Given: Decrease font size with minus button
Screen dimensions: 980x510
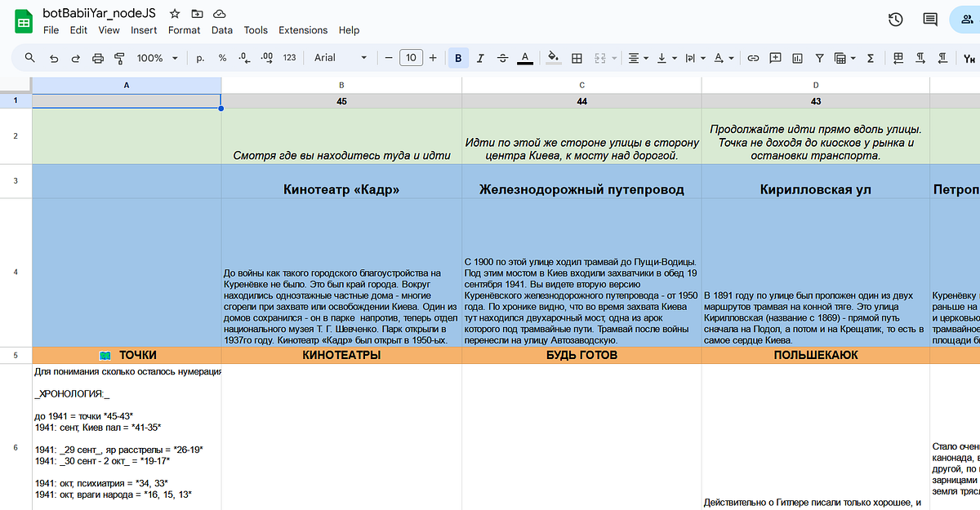Looking at the screenshot, I should (389, 58).
